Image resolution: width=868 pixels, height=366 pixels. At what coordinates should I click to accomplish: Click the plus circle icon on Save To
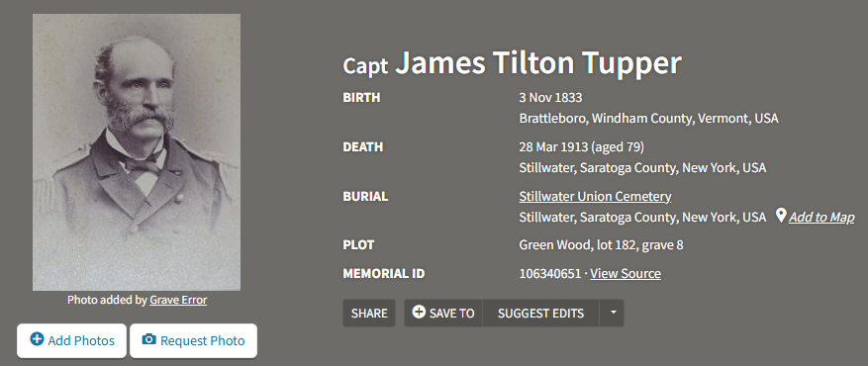coord(419,313)
